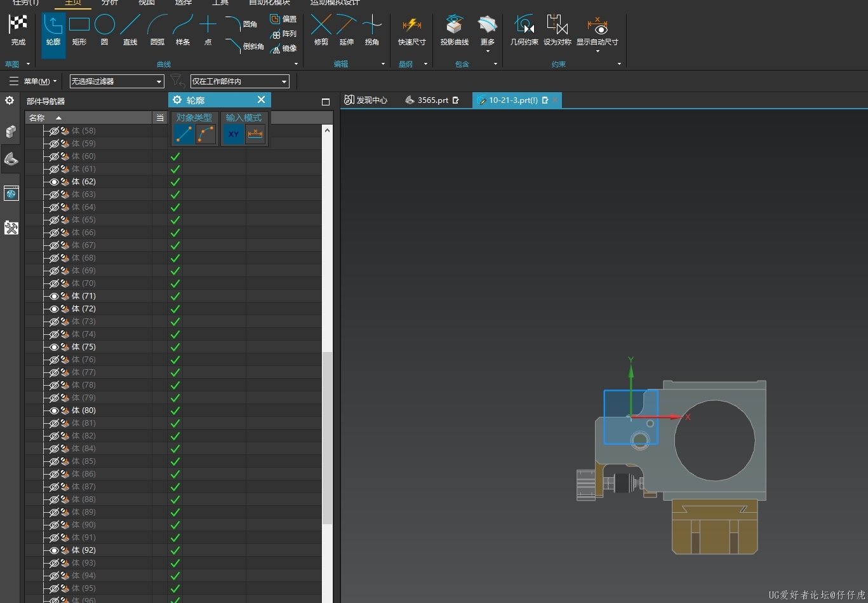This screenshot has width=868, height=603.
Task: Switch input mode to XY coordinates
Action: click(x=234, y=134)
